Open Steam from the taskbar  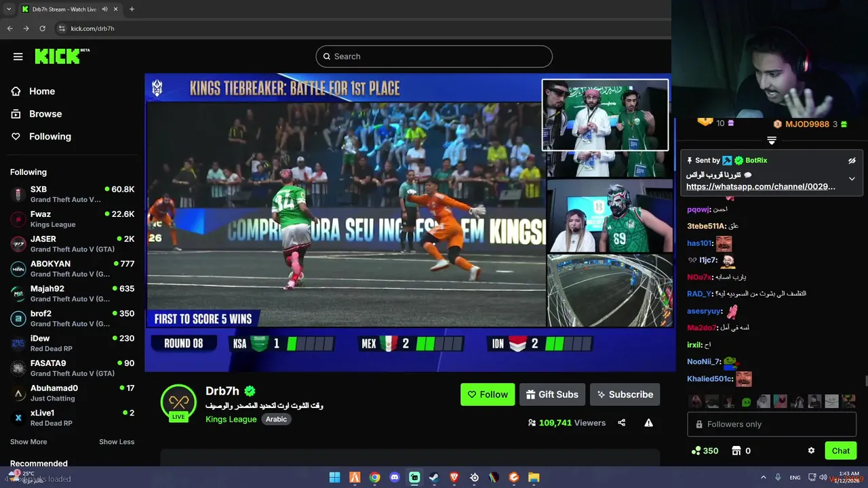[434, 478]
